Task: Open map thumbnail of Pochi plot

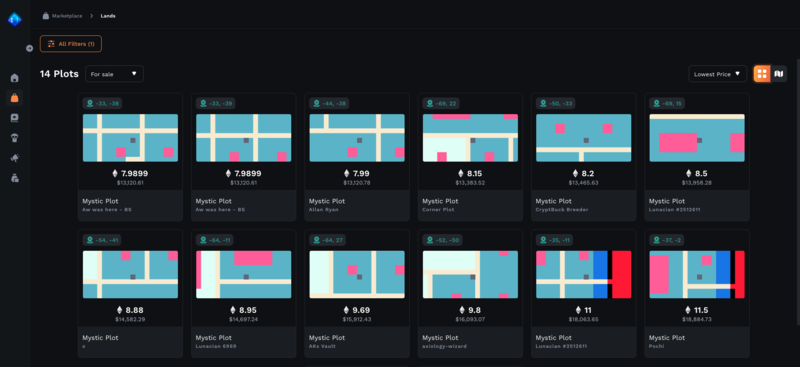Action: pos(697,274)
